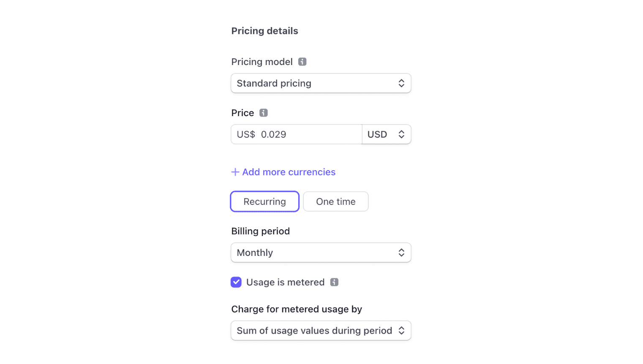Screen dimensions: 643x364
Task: Open the Charge for metered usage dropdown
Action: [x=321, y=331]
